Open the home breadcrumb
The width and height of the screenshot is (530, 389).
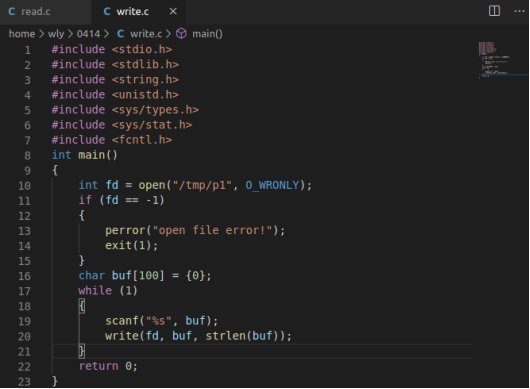pyautogui.click(x=22, y=34)
